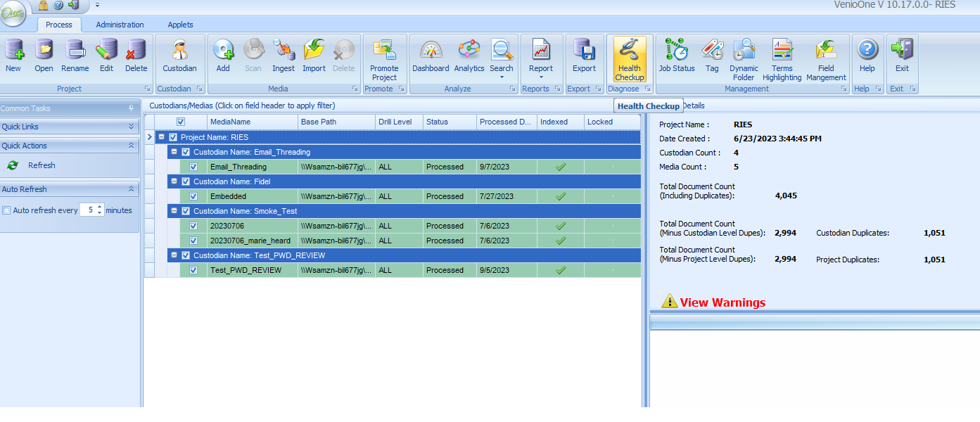Collapse Custodian Name: Fidel group
This screenshot has height=422, width=980.
pos(174,181)
